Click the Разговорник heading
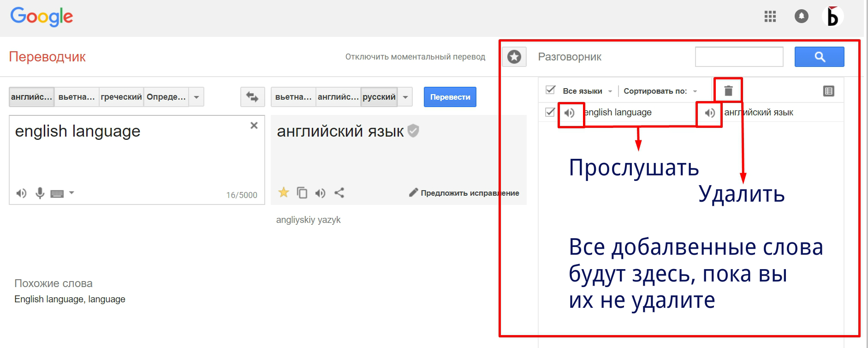 click(x=570, y=57)
